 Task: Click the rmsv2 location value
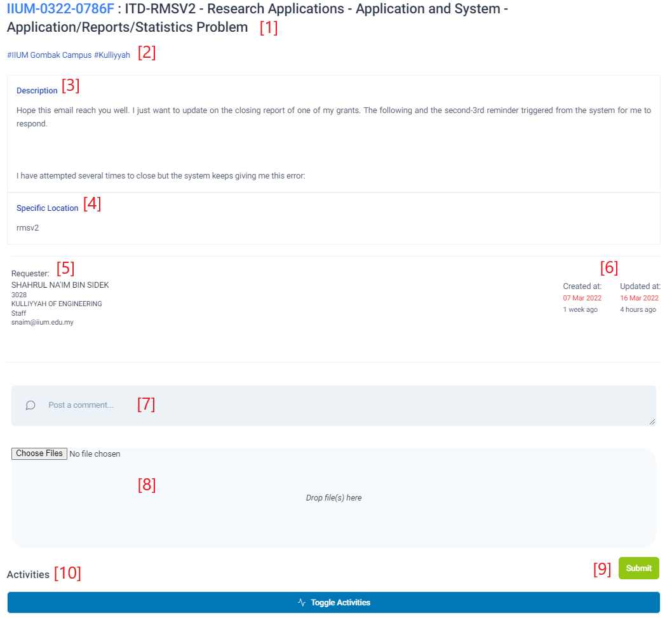28,228
